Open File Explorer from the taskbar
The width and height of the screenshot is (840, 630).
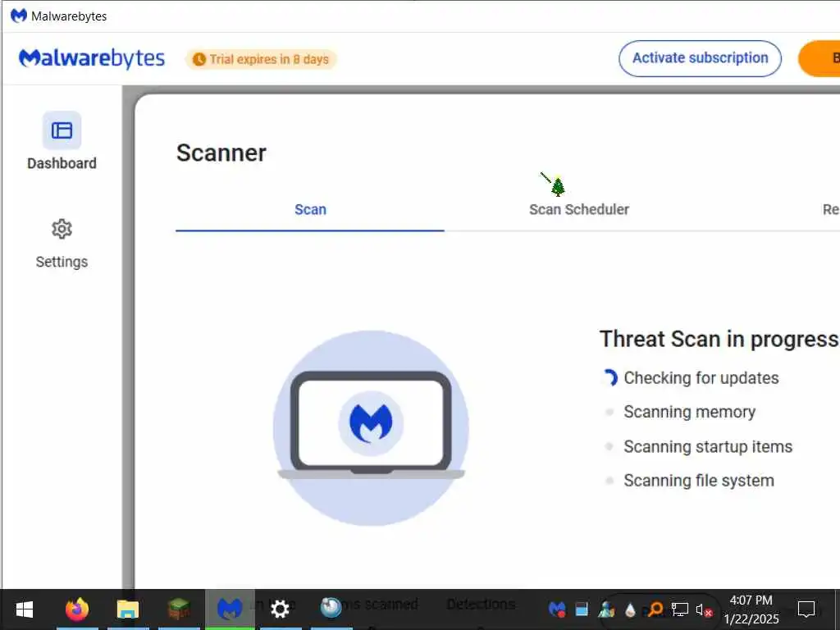(128, 609)
